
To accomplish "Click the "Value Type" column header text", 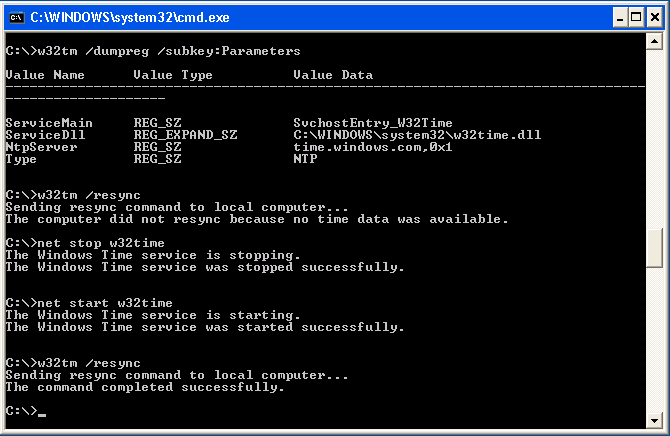I will click(173, 75).
